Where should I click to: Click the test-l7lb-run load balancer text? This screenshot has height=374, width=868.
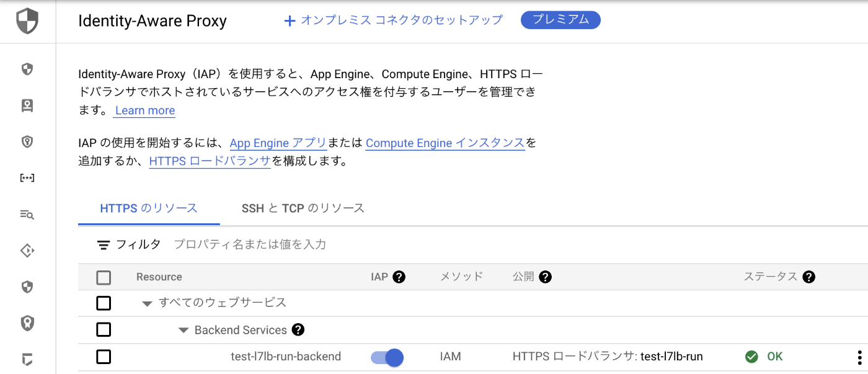click(x=671, y=357)
